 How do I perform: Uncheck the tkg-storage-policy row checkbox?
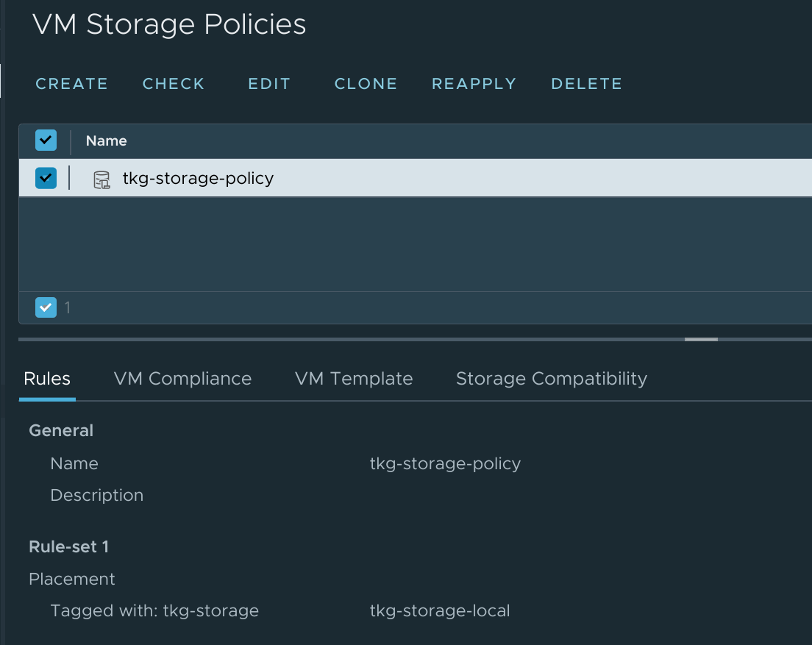coord(46,178)
